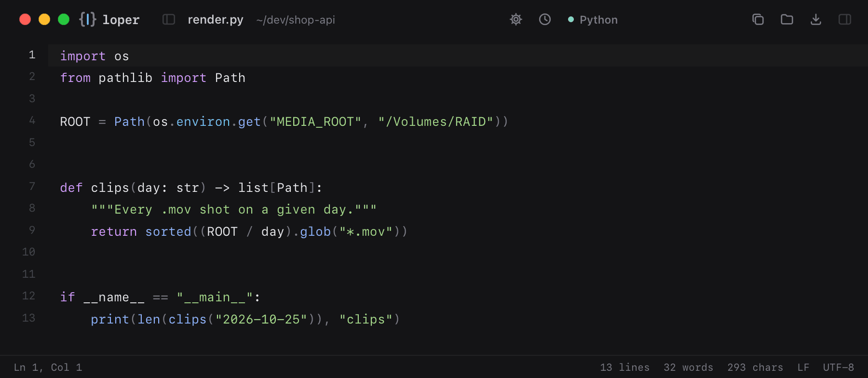Click the docstring on line 8
Image resolution: width=868 pixels, height=378 pixels.
(x=234, y=210)
